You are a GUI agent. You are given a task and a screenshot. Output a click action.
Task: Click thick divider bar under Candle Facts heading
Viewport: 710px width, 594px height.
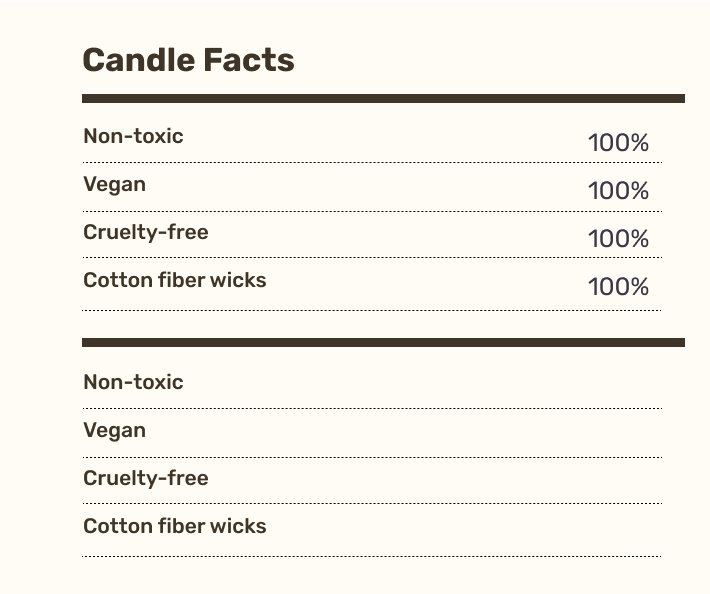click(x=383, y=99)
